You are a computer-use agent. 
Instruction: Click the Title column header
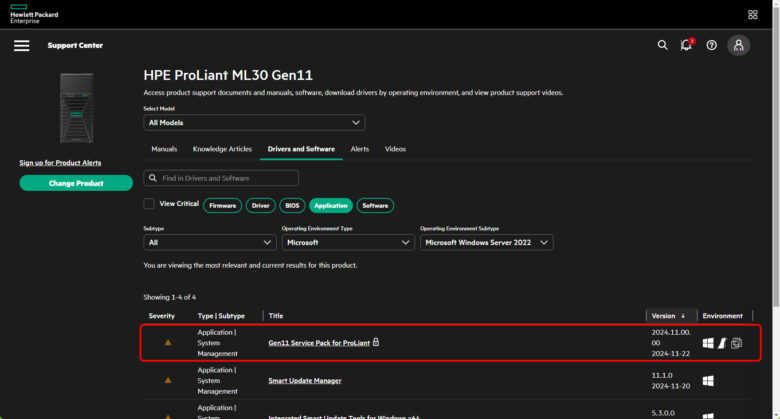tap(276, 316)
